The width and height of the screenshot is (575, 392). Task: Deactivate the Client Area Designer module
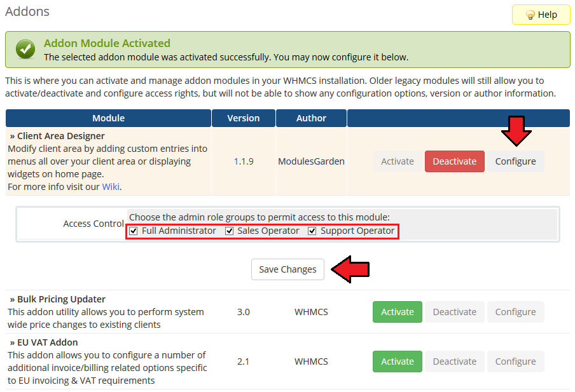point(454,161)
